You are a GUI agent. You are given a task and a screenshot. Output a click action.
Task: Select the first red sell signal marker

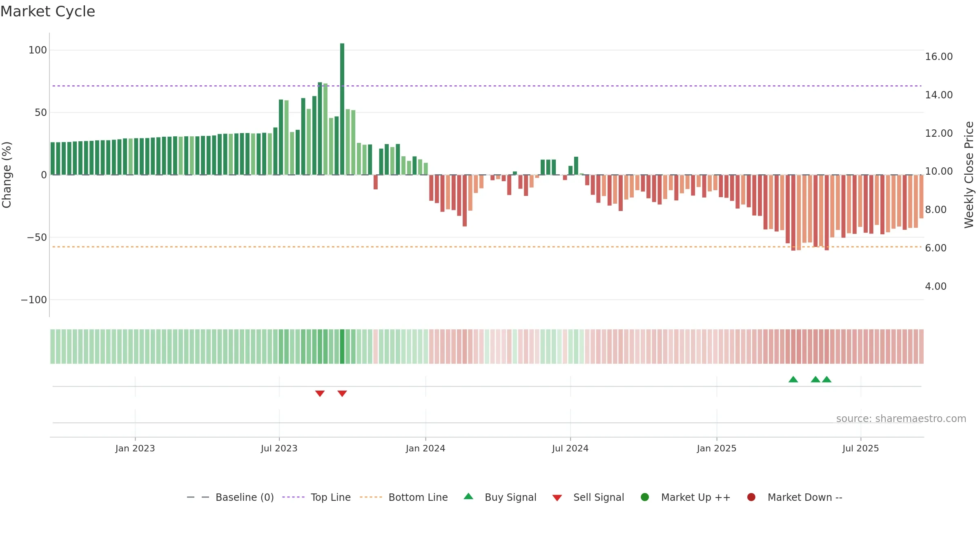tap(320, 393)
